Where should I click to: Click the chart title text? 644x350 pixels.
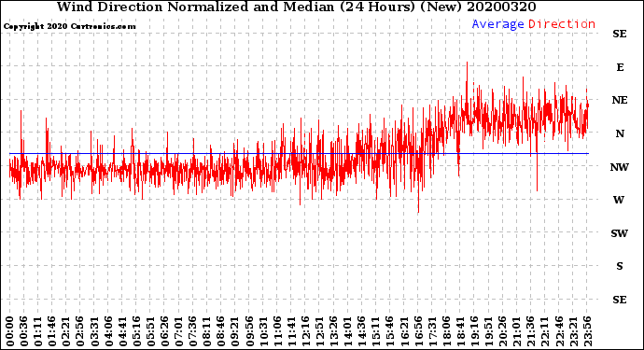296,7
